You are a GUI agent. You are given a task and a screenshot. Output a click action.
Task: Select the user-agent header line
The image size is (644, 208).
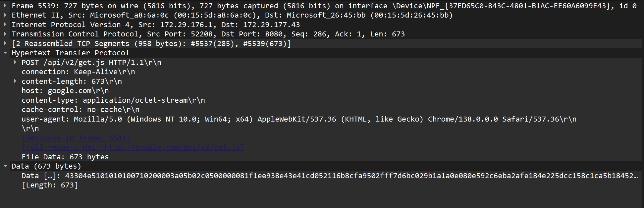(298, 119)
